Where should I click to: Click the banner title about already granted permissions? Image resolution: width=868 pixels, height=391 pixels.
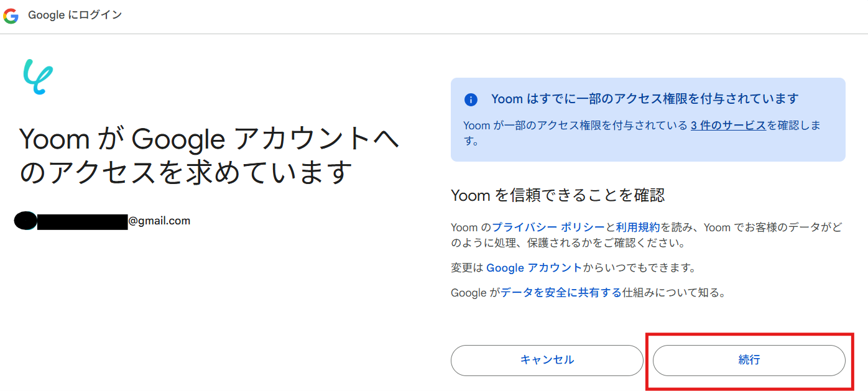tap(645, 99)
